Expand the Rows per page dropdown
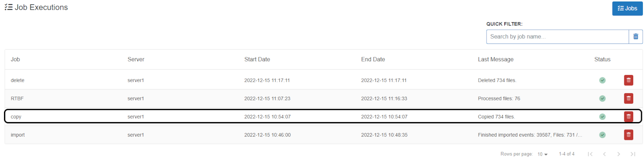The image size is (644, 158). (543, 154)
